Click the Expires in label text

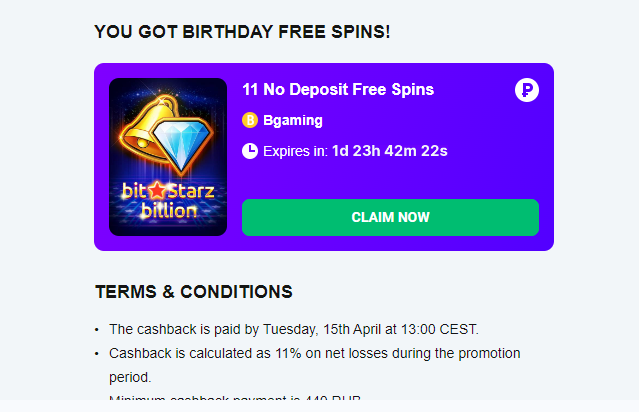pyautogui.click(x=295, y=151)
